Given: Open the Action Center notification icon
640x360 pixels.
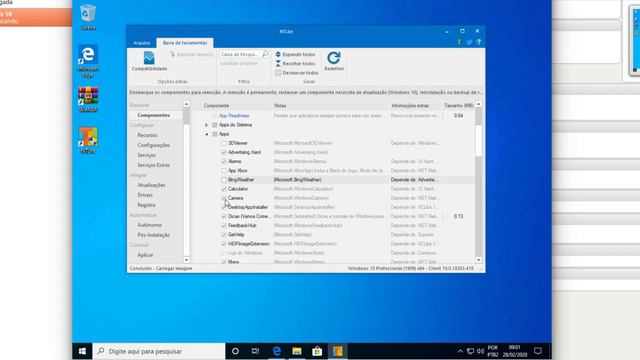Looking at the screenshot, I should (538, 351).
